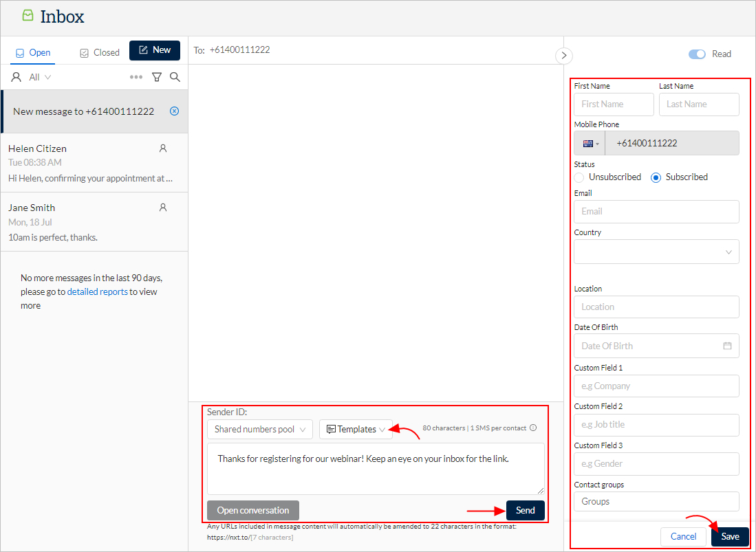756x552 pixels.
Task: Click inside the Email input field
Action: point(656,212)
